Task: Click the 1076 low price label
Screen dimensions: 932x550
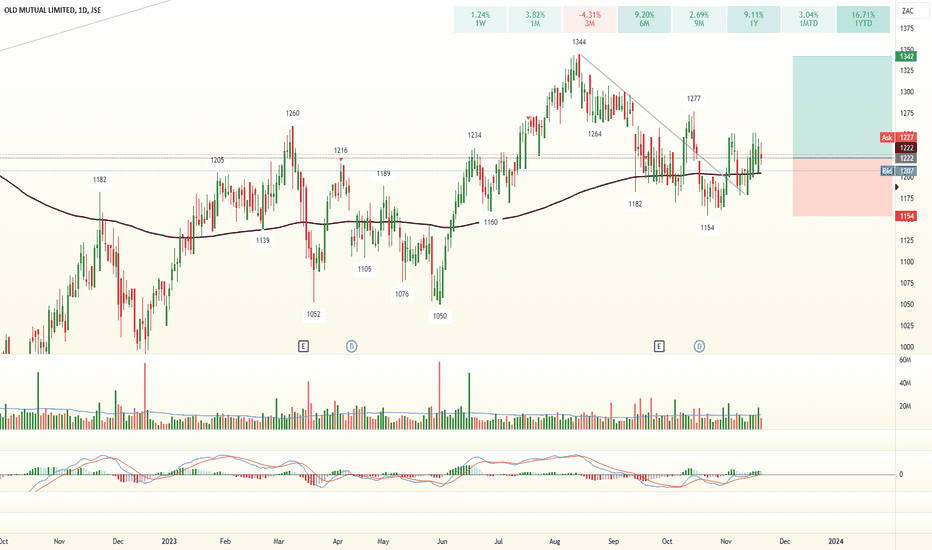Action: tap(402, 294)
